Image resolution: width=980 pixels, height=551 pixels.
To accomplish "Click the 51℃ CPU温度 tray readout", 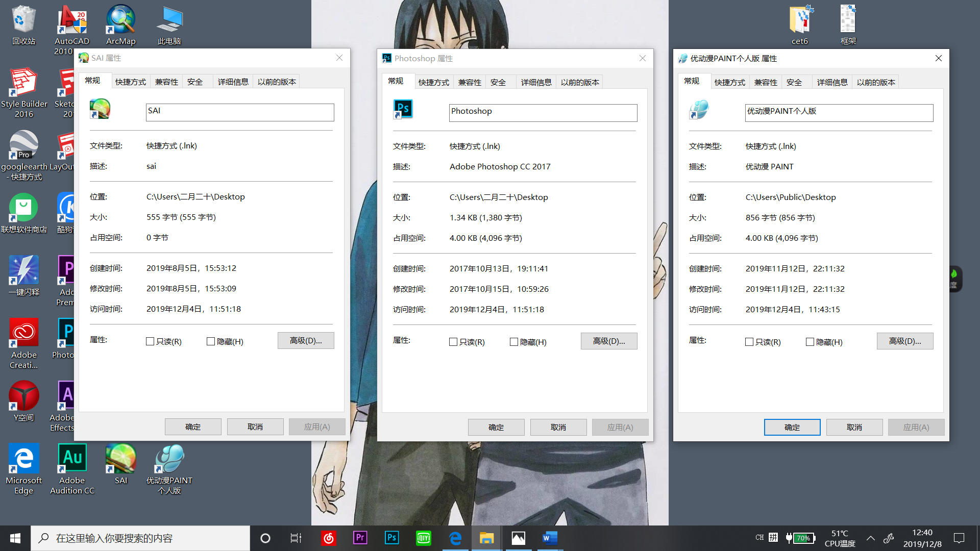I will 840,538.
